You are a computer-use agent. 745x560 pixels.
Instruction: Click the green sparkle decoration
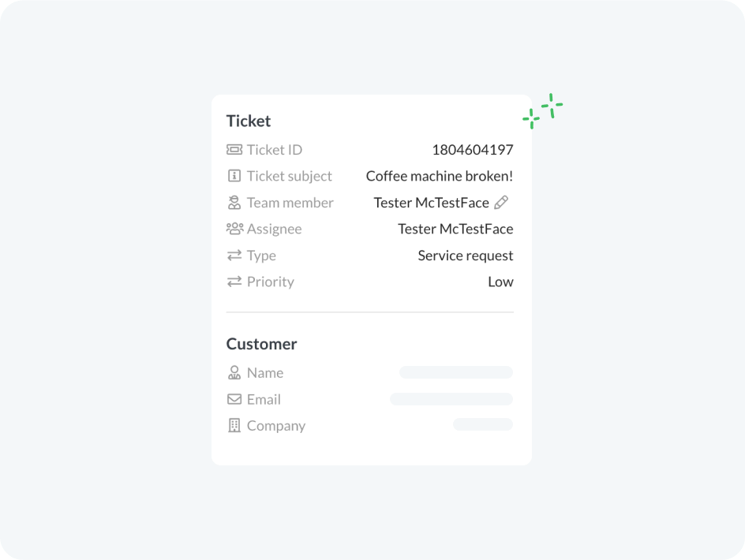point(543,111)
